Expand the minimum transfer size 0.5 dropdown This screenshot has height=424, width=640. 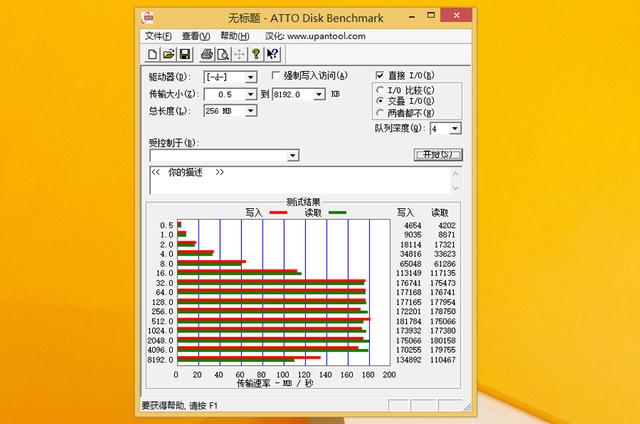pos(251,94)
